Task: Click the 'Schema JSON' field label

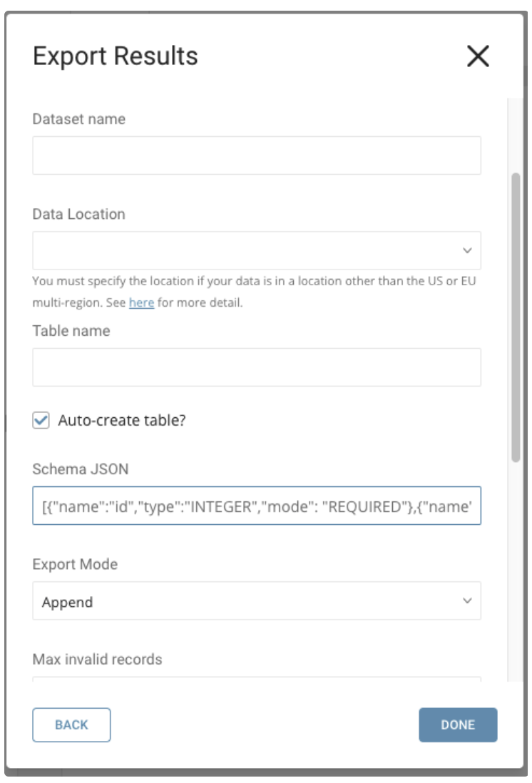Action: tap(81, 469)
